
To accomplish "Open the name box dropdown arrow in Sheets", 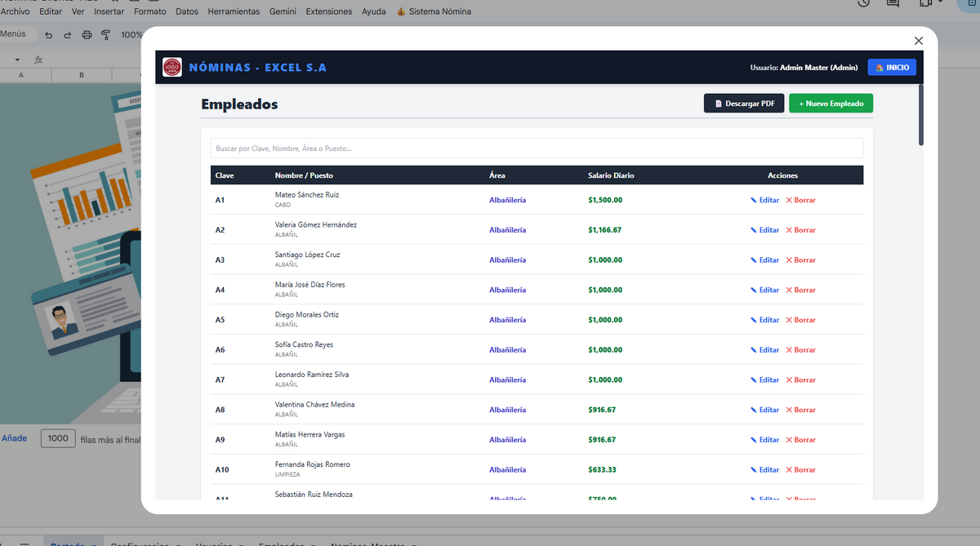I will click(x=18, y=60).
